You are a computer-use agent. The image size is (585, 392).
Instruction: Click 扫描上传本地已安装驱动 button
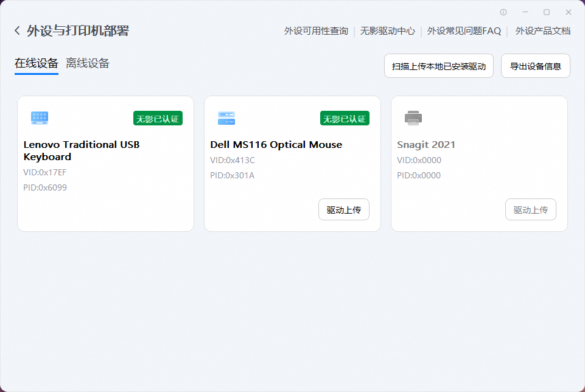pos(439,66)
